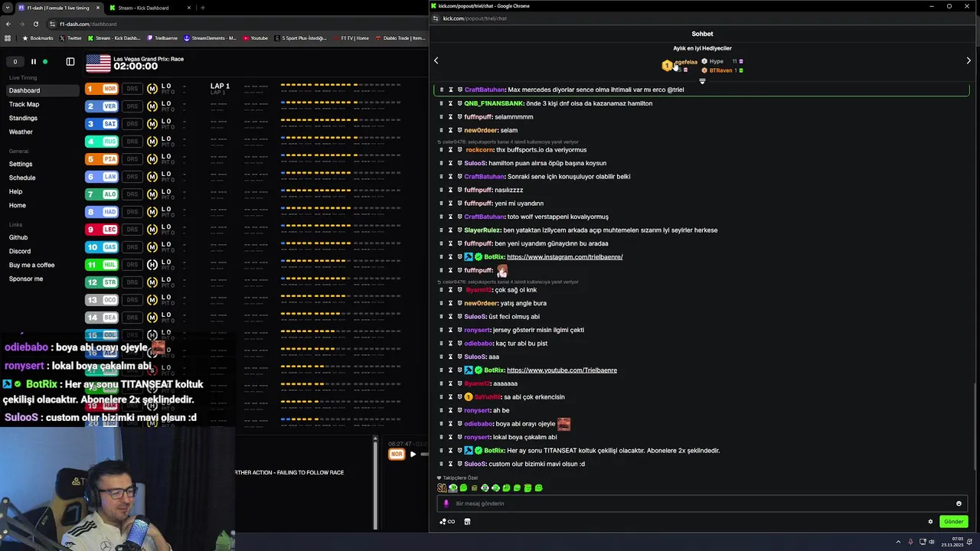
Task: Show hidden system tray icons
Action: coord(899,542)
